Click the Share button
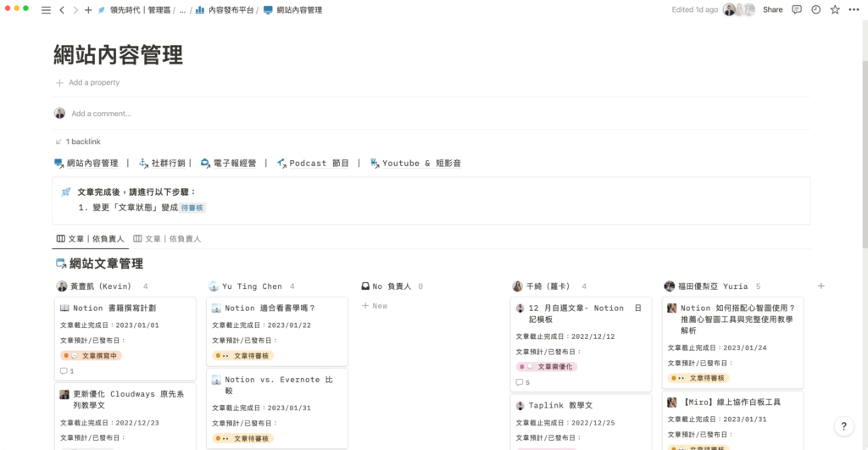This screenshot has height=450, width=868. point(772,9)
